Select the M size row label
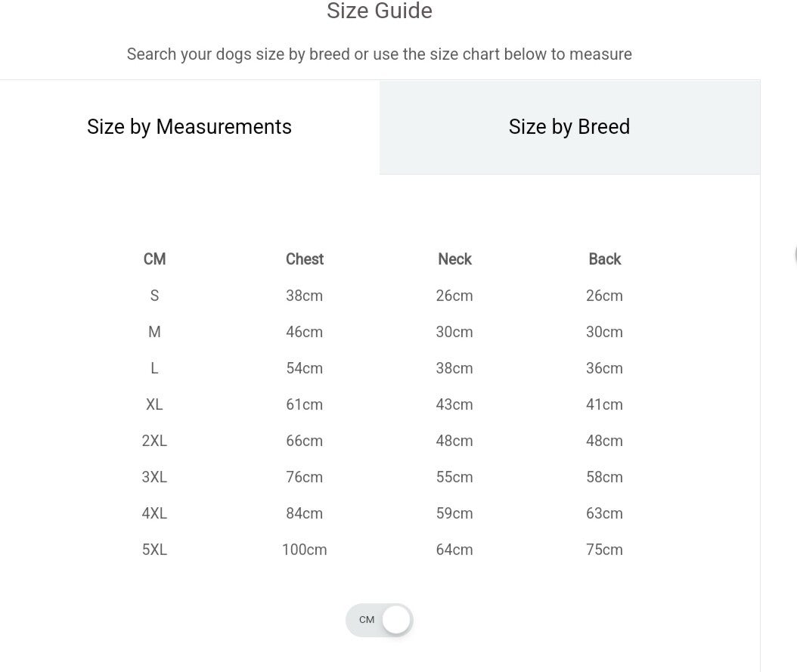The image size is (797, 672). pyautogui.click(x=154, y=332)
